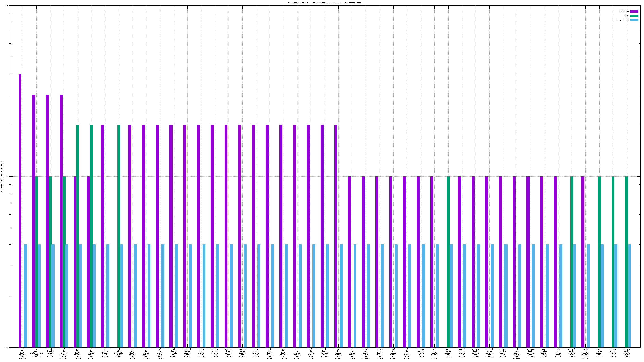The width and height of the screenshot is (644, 362).
Task: Click the psbl.surriel.com 5 hops label
Action: point(119,353)
